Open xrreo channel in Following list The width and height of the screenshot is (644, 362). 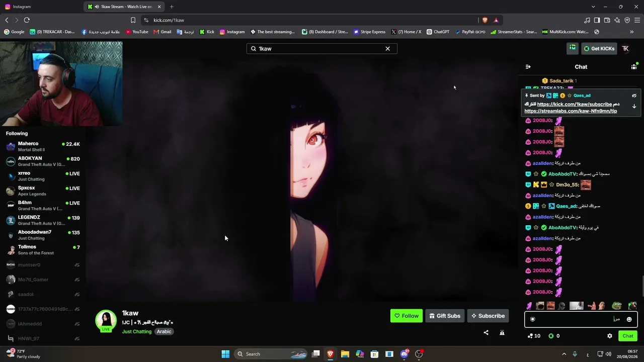point(43,176)
